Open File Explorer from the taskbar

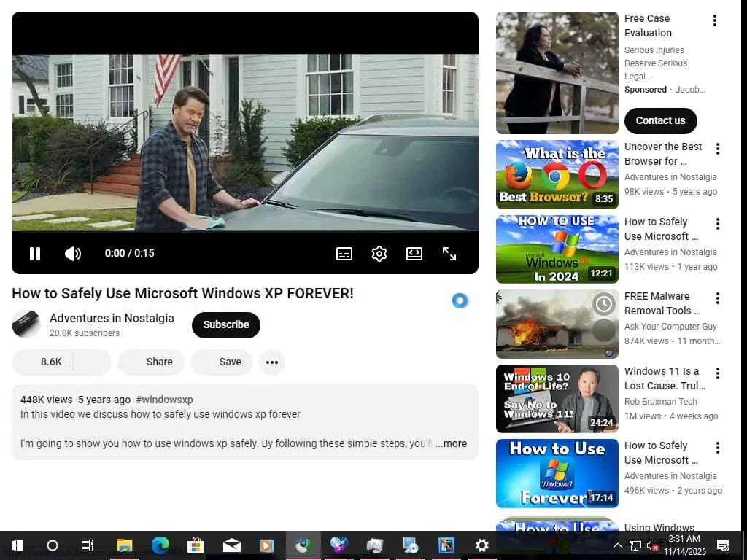[124, 545]
